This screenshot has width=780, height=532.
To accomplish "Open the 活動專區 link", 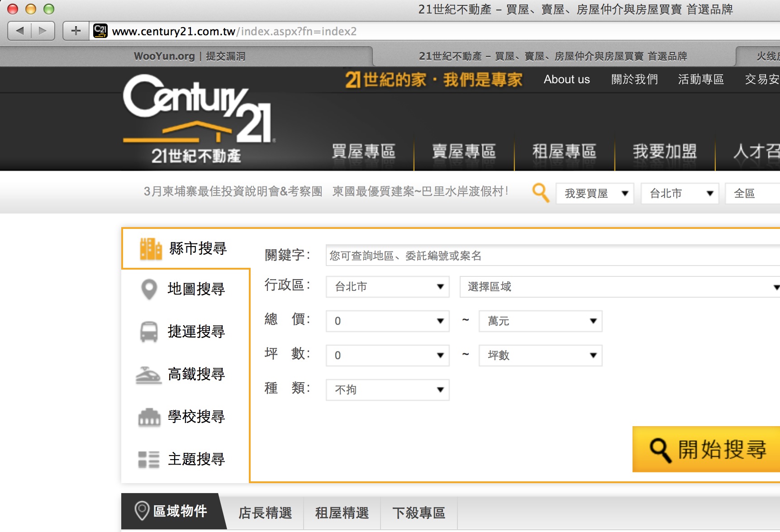I will (701, 80).
